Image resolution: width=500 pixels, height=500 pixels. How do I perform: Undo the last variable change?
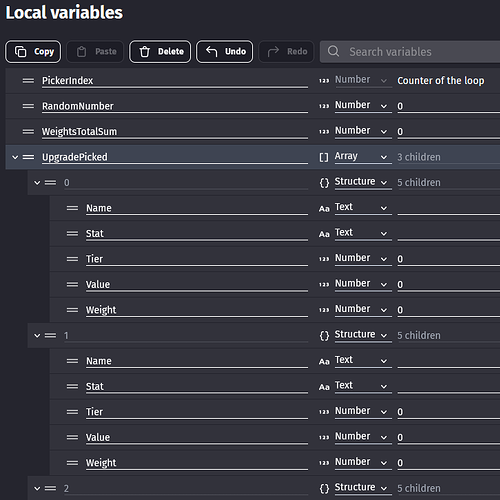coord(225,52)
